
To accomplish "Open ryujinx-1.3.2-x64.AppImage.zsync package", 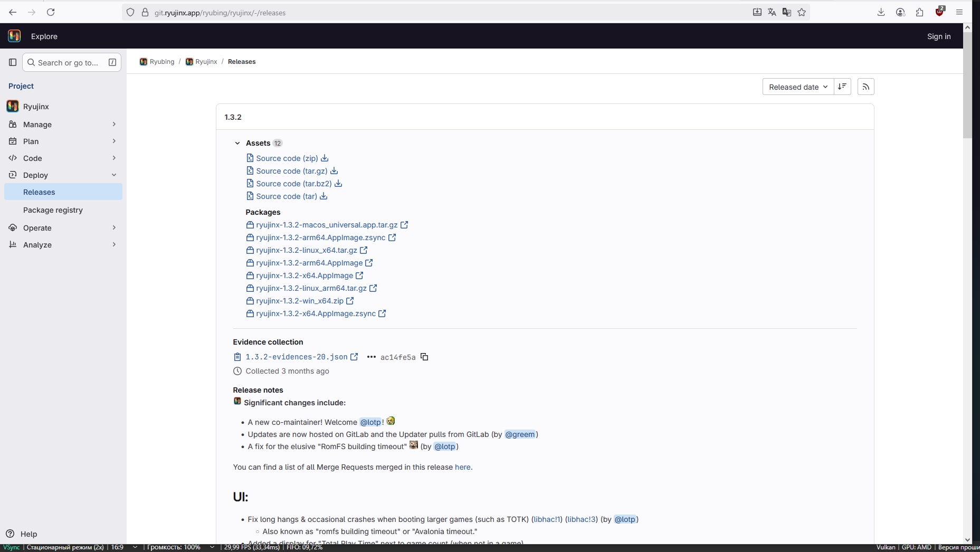I will pyautogui.click(x=316, y=313).
